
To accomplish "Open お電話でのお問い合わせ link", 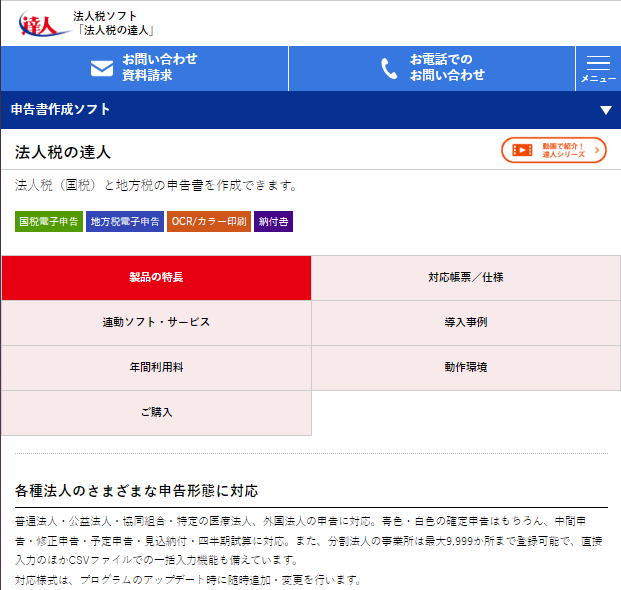I will point(447,68).
